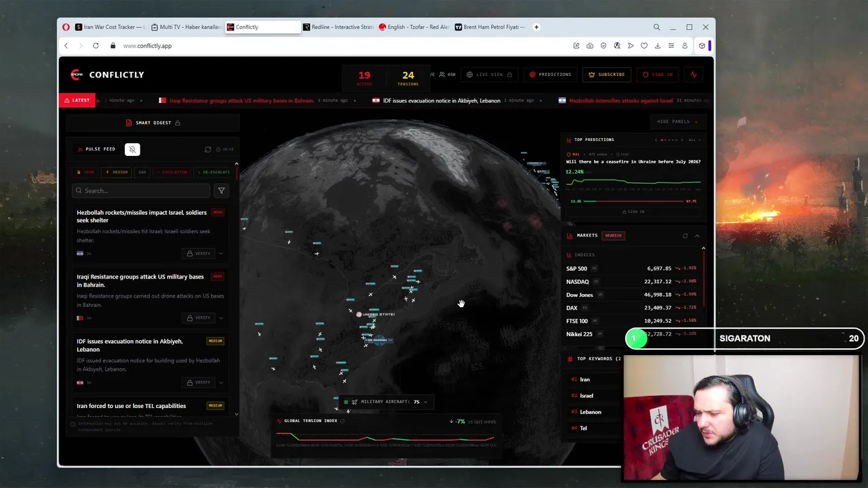Screen dimensions: 868x488
Task: Click the Conflictly logo icon
Action: pyautogui.click(x=76, y=75)
